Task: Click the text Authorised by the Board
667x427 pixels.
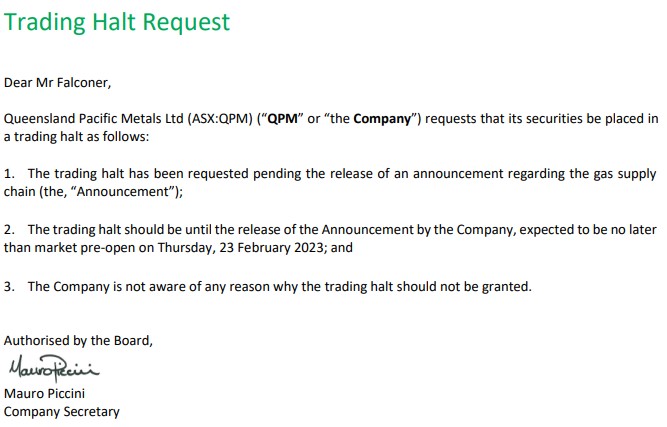Action: click(x=78, y=341)
